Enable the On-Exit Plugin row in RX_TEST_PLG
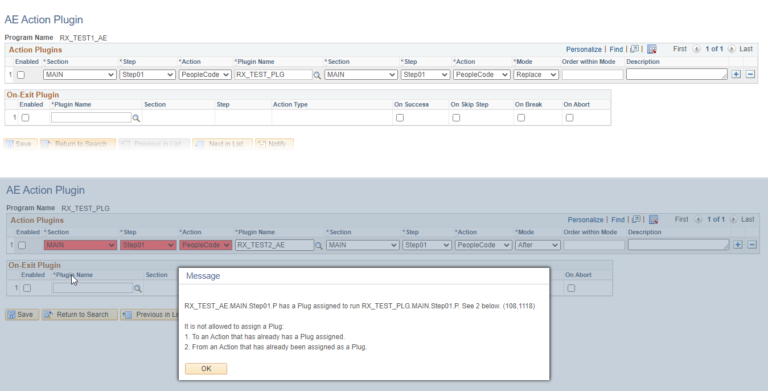The height and width of the screenshot is (391, 768). tap(27, 289)
